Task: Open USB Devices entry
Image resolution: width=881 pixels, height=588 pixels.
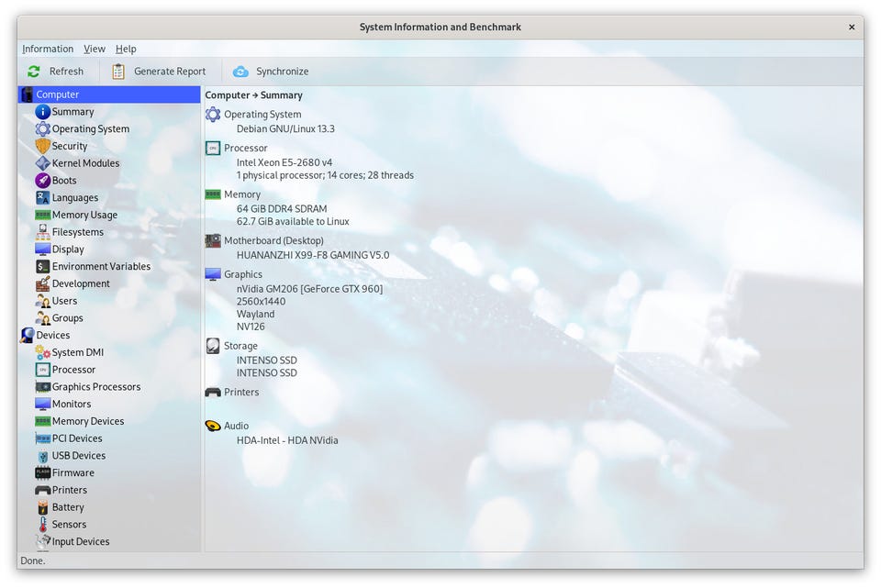Action: point(79,456)
